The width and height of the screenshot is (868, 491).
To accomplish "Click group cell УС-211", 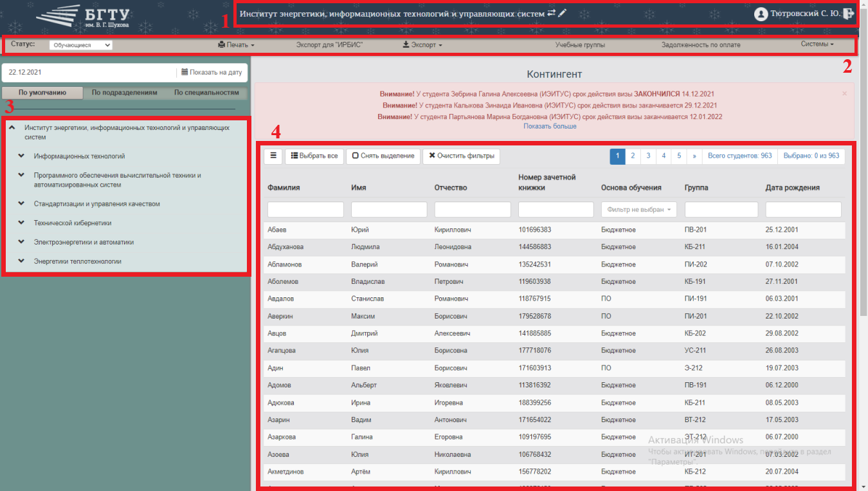I will click(x=695, y=351).
